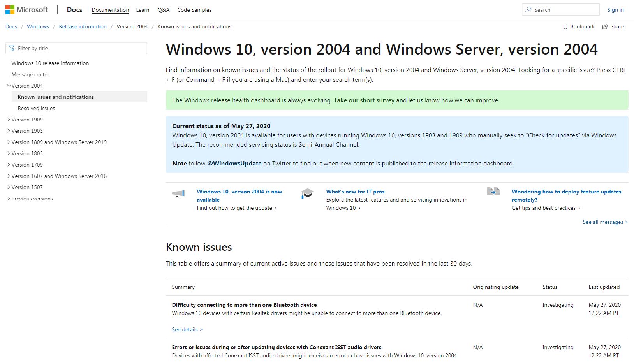Open the Learn menu item
The height and width of the screenshot is (364, 634).
(x=143, y=10)
